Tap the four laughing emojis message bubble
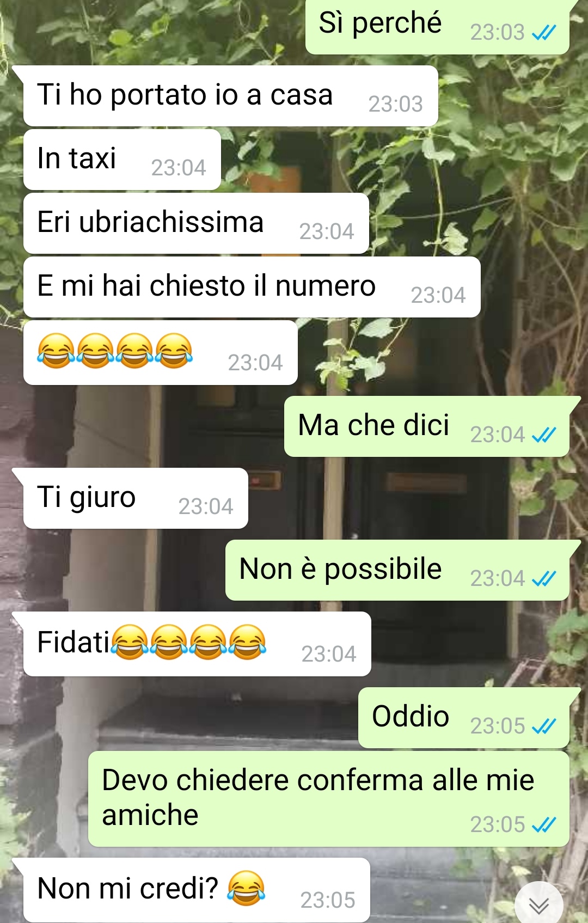The width and height of the screenshot is (588, 923). (161, 353)
